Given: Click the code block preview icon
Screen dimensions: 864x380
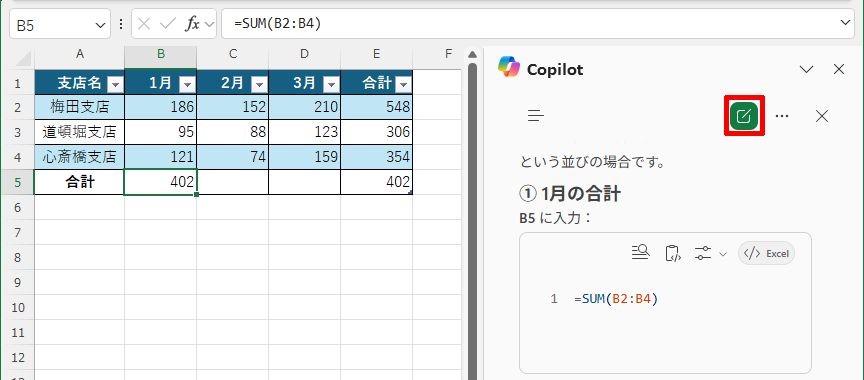Looking at the screenshot, I should coord(641,253).
